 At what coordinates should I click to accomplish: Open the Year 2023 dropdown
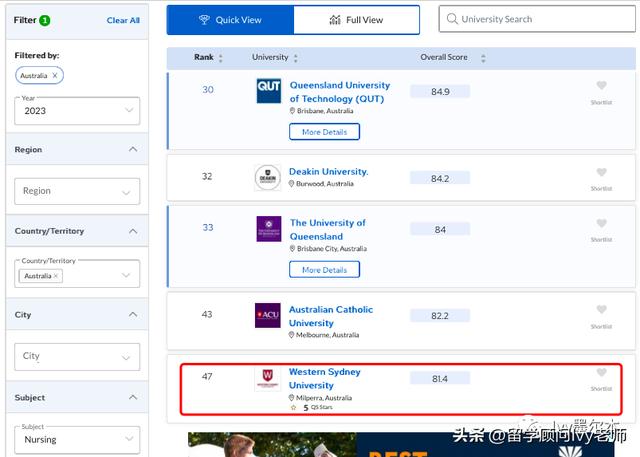(x=77, y=111)
